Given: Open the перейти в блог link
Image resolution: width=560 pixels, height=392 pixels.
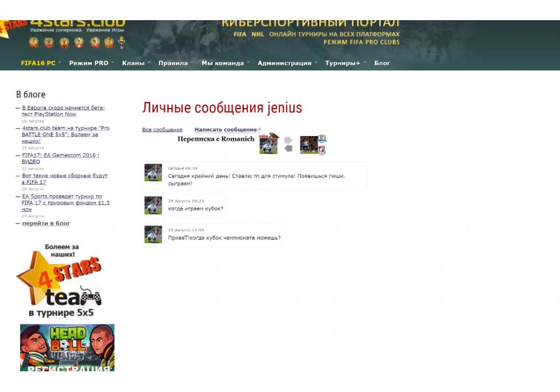Looking at the screenshot, I should click(x=46, y=223).
